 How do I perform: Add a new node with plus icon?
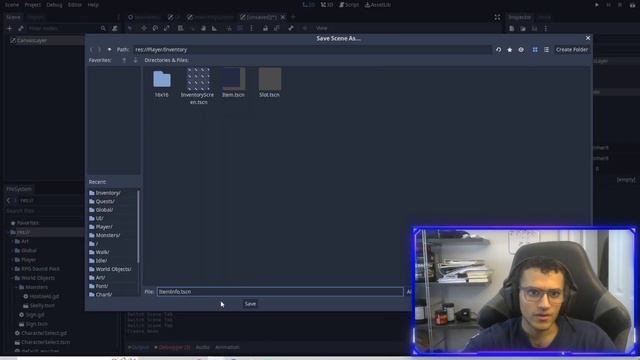click(x=9, y=28)
